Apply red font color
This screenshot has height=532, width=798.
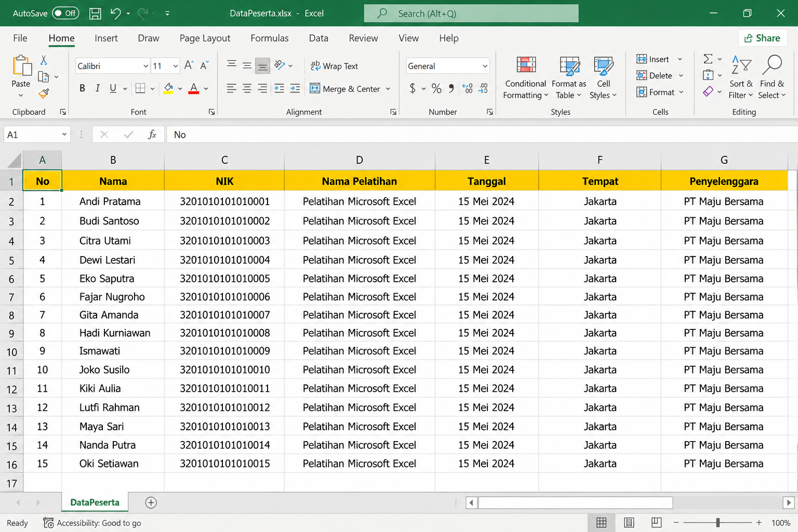coord(194,88)
